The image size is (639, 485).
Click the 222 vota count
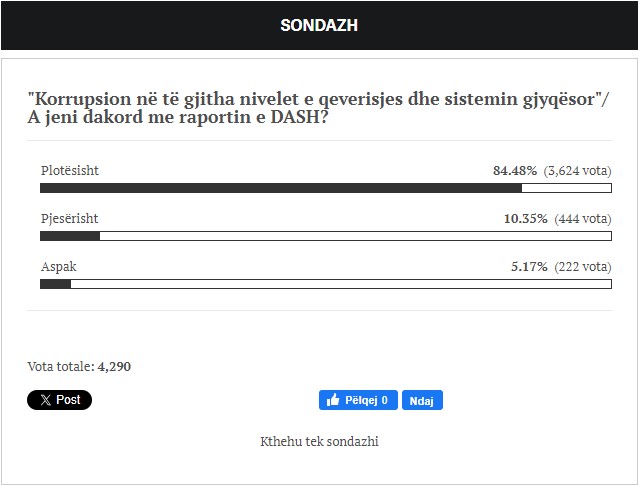(x=581, y=267)
